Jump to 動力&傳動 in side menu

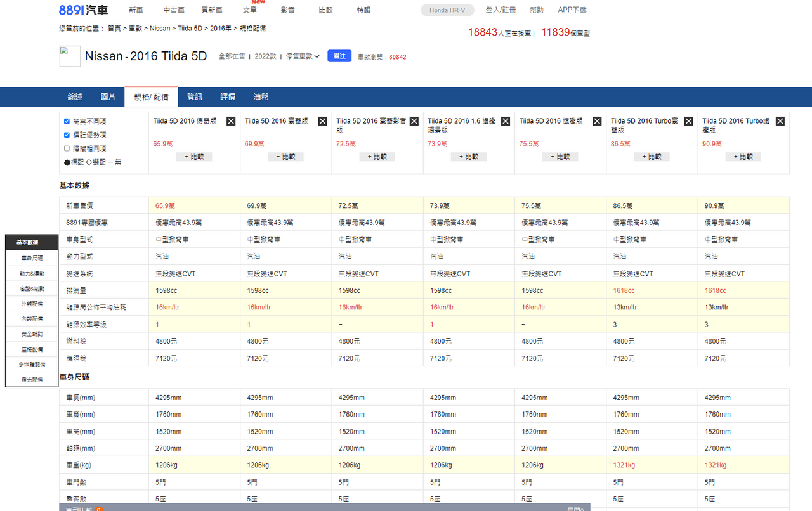(32, 273)
